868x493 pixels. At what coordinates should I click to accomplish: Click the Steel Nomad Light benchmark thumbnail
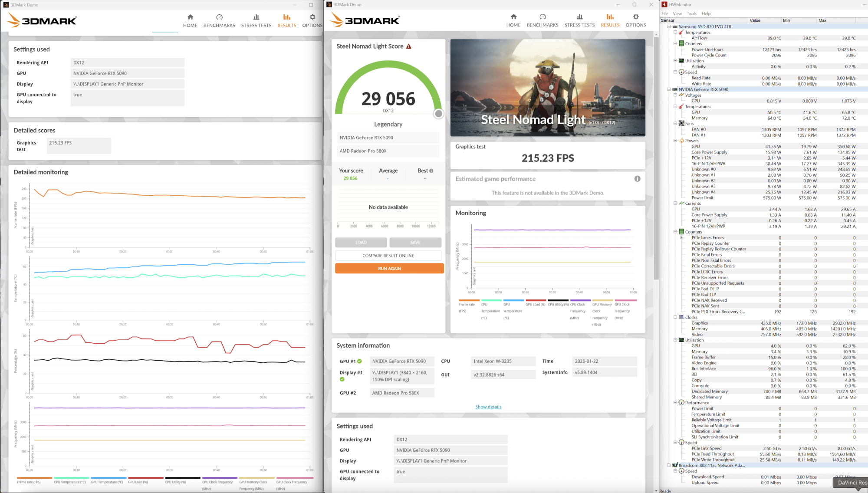(548, 88)
